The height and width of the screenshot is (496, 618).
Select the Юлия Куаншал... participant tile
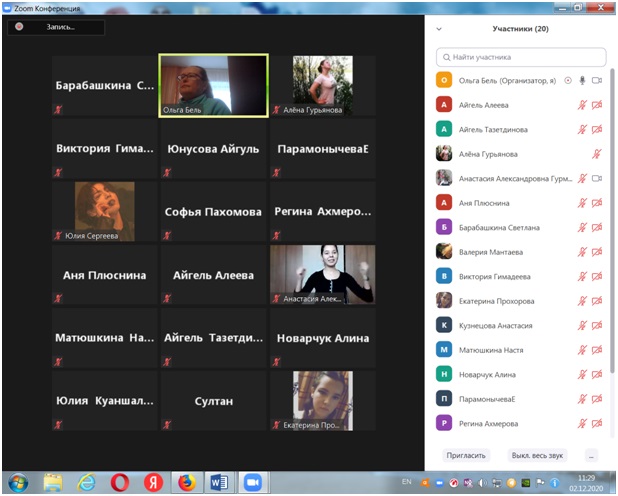(104, 401)
